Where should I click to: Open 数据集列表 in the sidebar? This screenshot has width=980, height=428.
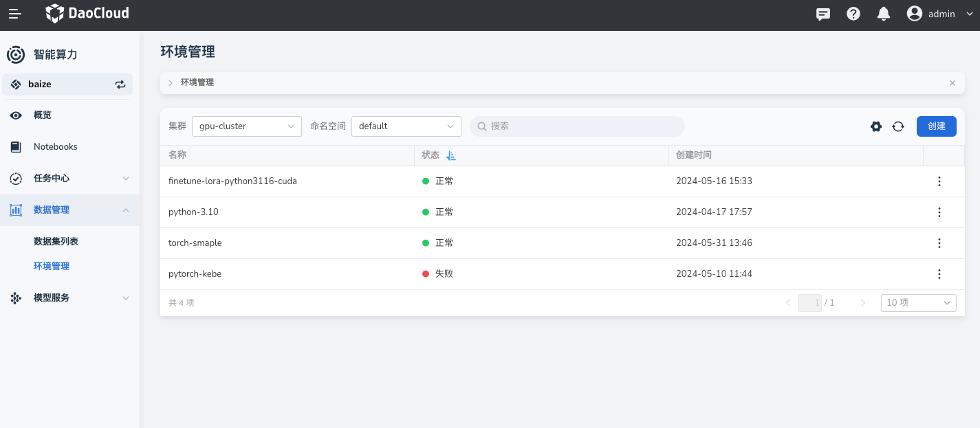coord(56,242)
